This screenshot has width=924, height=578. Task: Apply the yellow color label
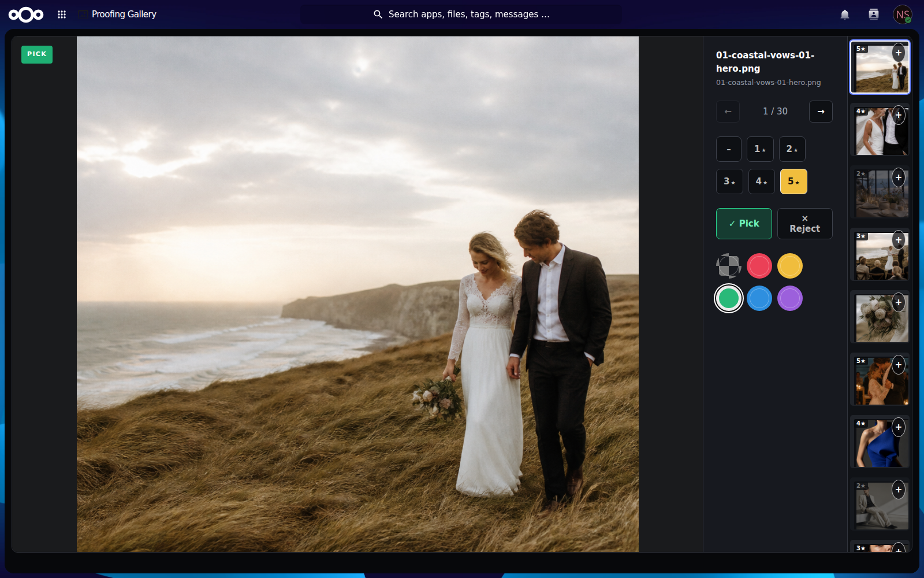point(790,266)
